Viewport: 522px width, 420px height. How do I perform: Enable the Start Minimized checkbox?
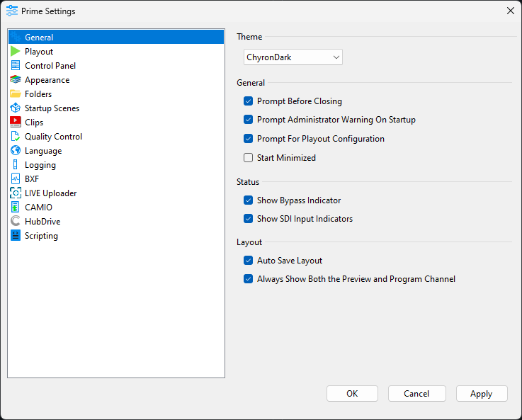tap(248, 158)
